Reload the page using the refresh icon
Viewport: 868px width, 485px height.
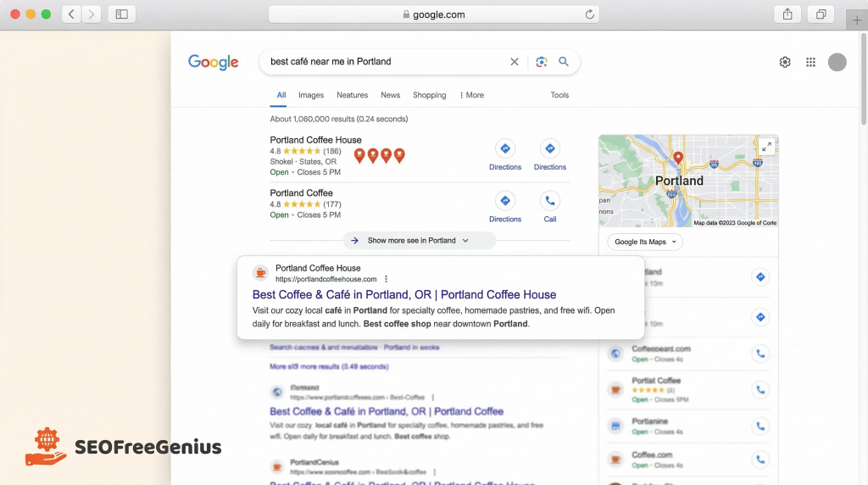[590, 14]
